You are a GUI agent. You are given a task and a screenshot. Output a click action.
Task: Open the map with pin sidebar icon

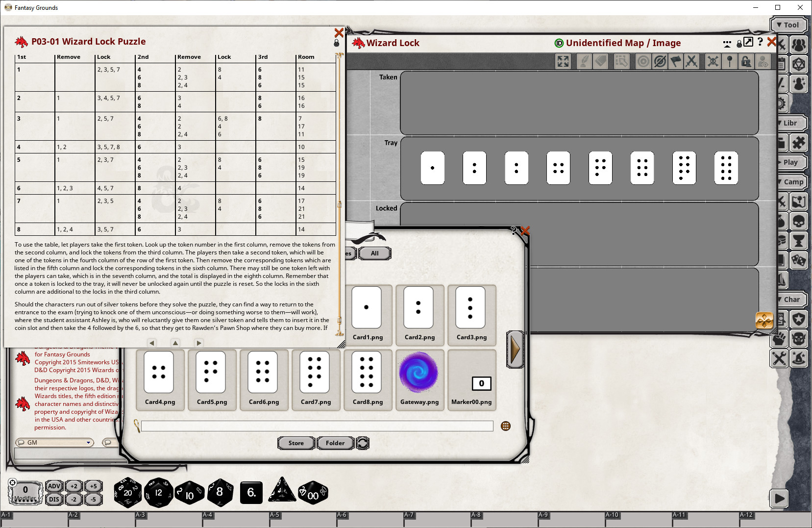(x=799, y=201)
